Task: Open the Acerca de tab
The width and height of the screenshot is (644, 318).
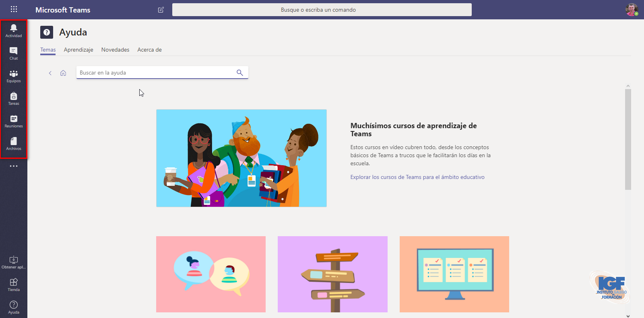Action: (149, 50)
